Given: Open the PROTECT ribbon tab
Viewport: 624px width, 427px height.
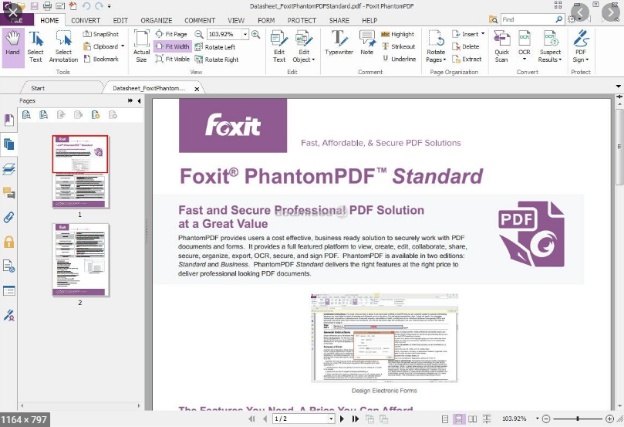Looking at the screenshot, I should coord(302,20).
